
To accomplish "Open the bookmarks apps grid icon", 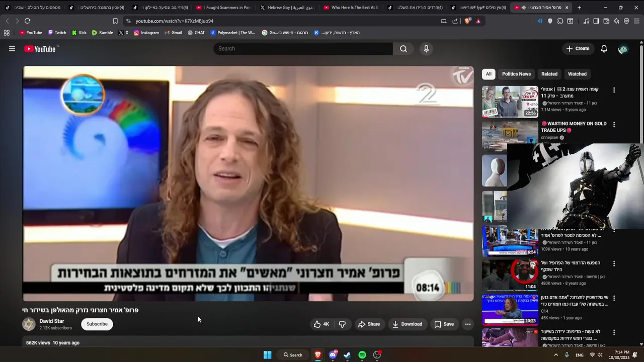I will pos(7,33).
